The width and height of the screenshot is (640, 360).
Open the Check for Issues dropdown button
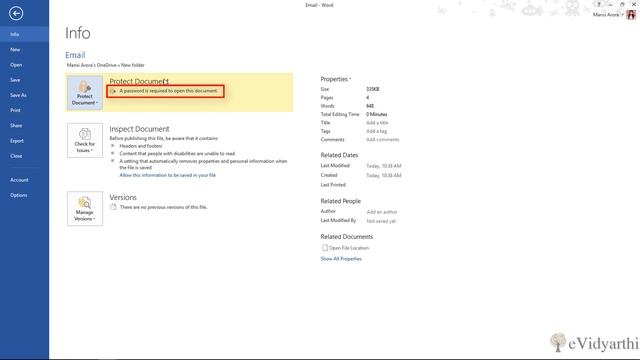coord(84,140)
